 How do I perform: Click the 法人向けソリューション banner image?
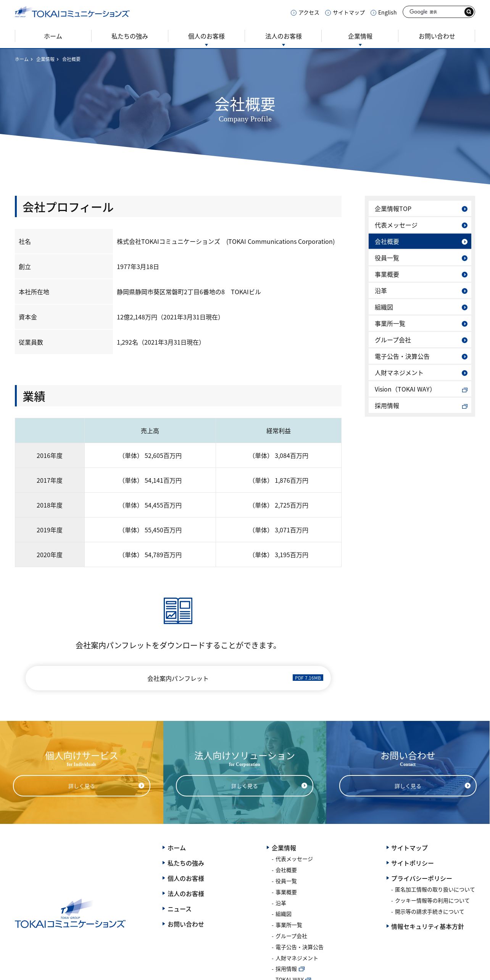pos(245,772)
